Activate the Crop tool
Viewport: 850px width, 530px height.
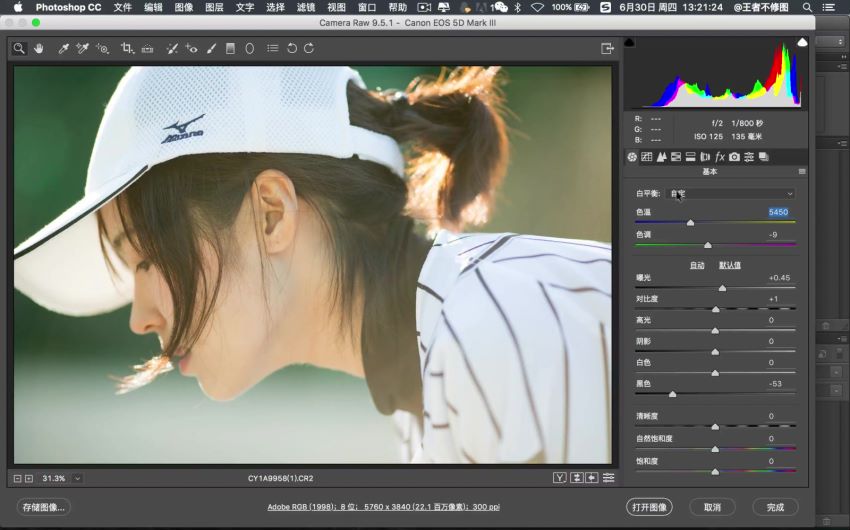click(x=127, y=48)
